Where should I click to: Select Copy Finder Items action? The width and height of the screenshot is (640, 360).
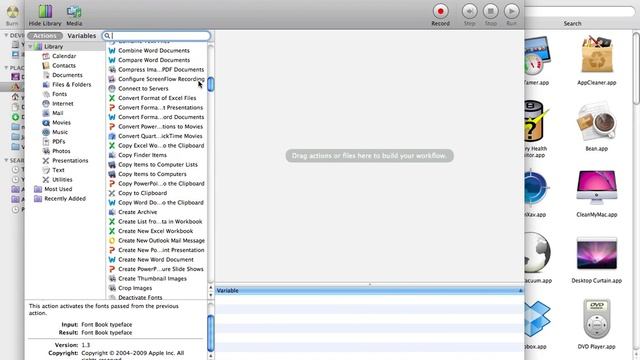coord(142,155)
